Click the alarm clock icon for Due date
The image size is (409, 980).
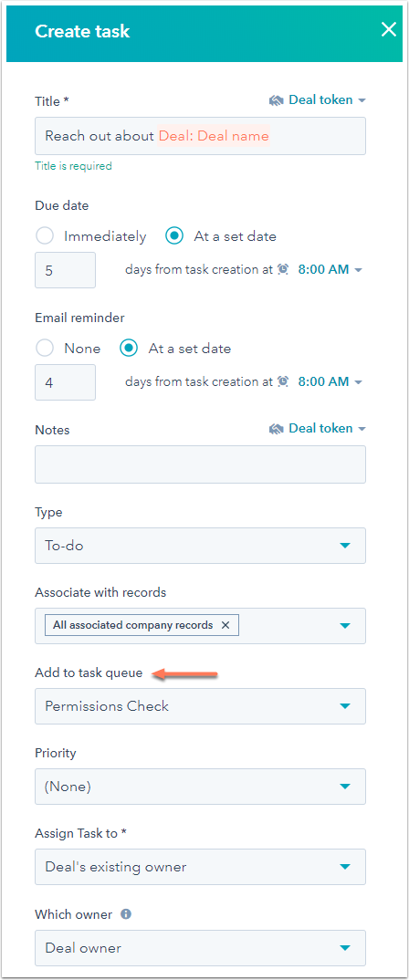coord(283,269)
